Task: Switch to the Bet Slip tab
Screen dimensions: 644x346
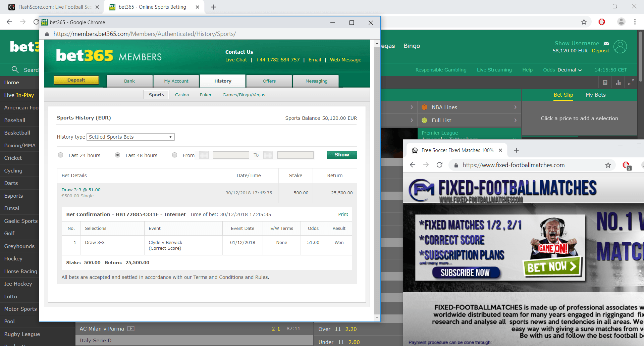Action: point(563,95)
